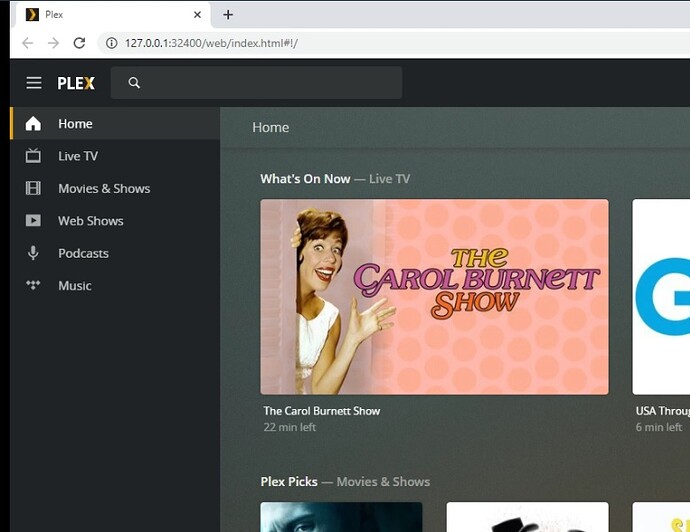Click the Live TV link next to What's On Now

[389, 179]
